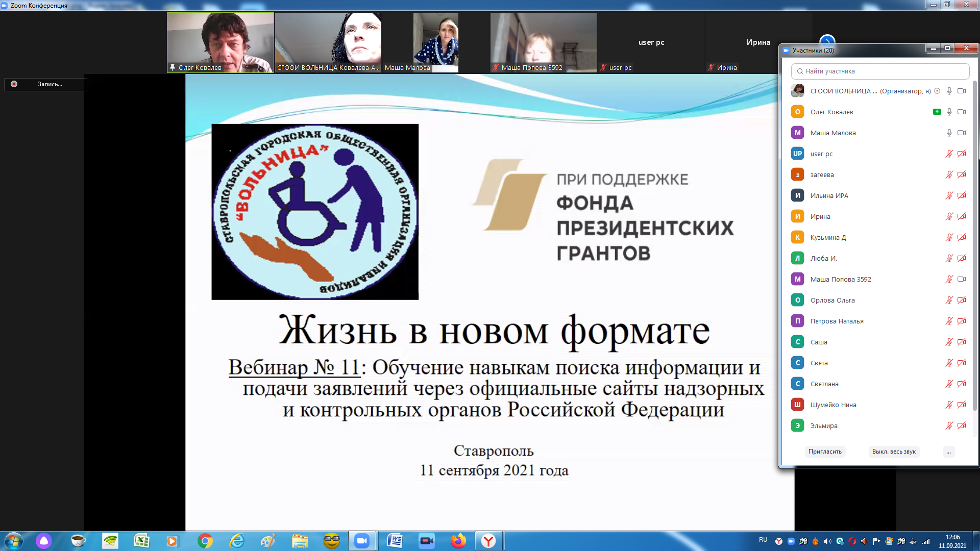Select Петрова Наталья in the participants list
This screenshot has height=551, width=980.
coord(878,321)
